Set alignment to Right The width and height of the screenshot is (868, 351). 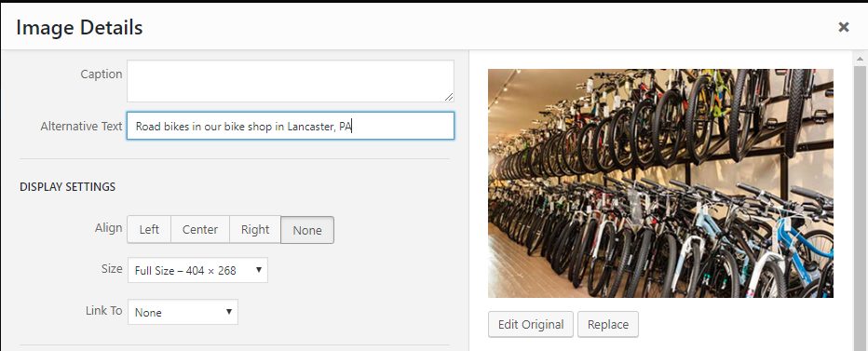tap(255, 229)
